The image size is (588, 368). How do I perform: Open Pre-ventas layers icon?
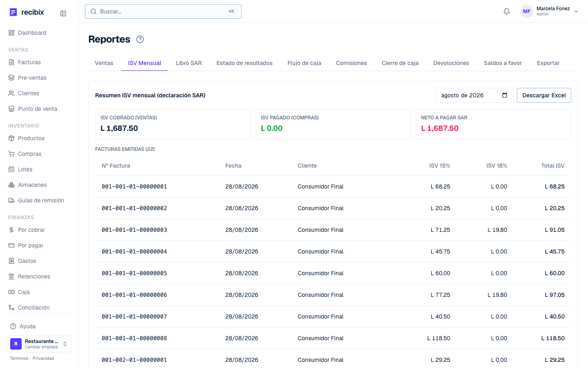click(11, 78)
